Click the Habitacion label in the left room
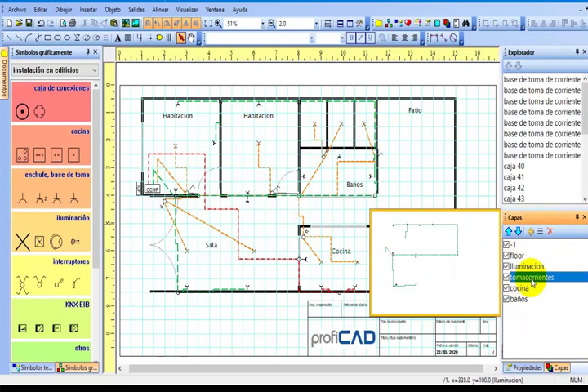Viewport: 588px width, 392px height. [x=178, y=116]
